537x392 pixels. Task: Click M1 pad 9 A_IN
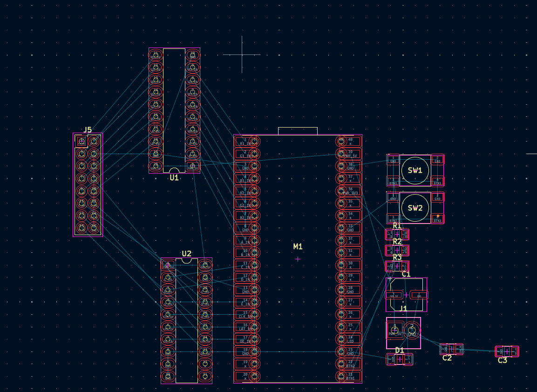click(x=245, y=240)
